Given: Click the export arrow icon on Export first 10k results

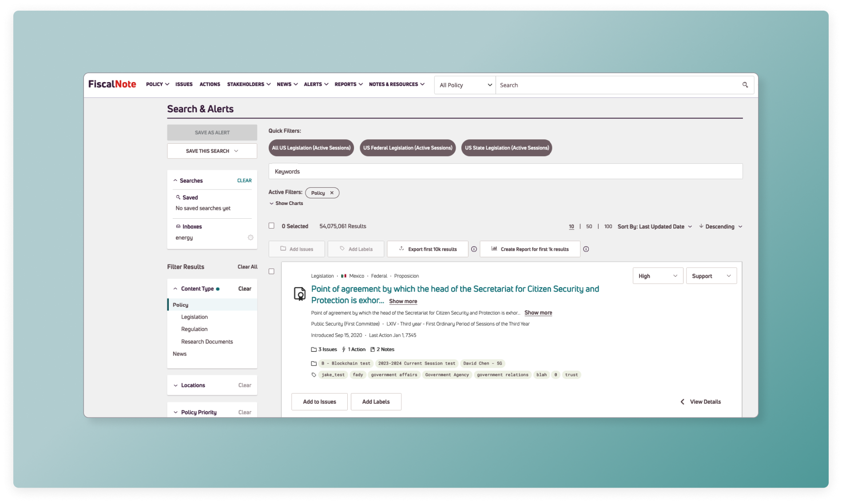Looking at the screenshot, I should 401,249.
